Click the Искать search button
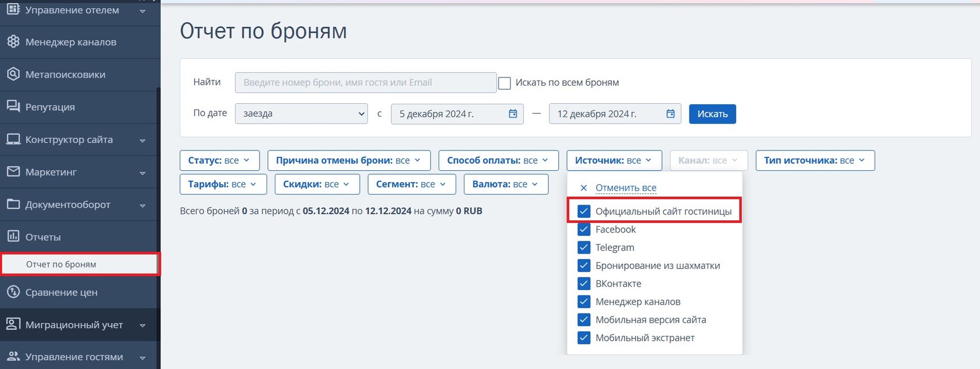This screenshot has height=369, width=980. (x=712, y=114)
